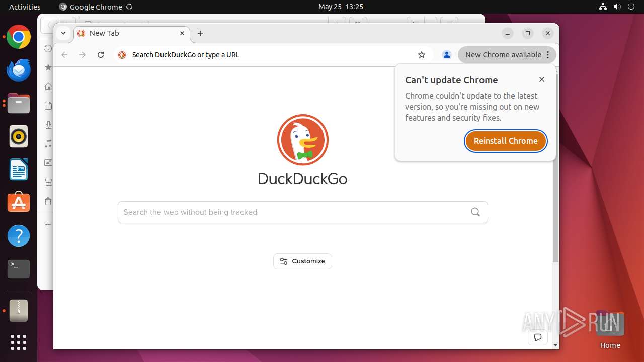
Task: Open Home in the Files window sidebar
Action: point(48,86)
